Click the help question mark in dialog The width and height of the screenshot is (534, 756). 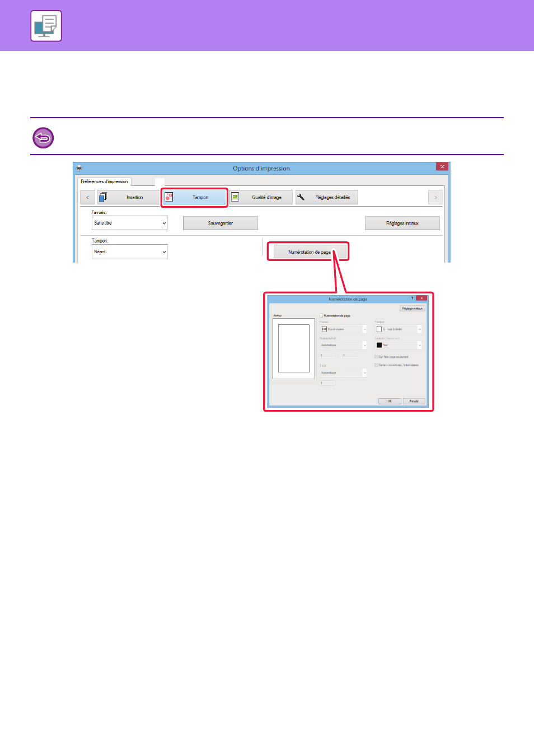(x=413, y=298)
